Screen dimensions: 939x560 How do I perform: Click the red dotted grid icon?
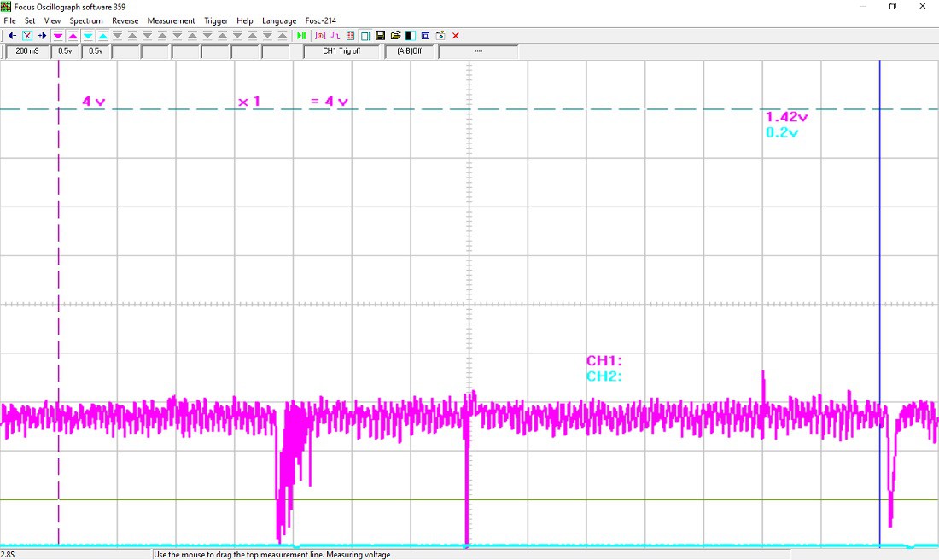point(350,36)
